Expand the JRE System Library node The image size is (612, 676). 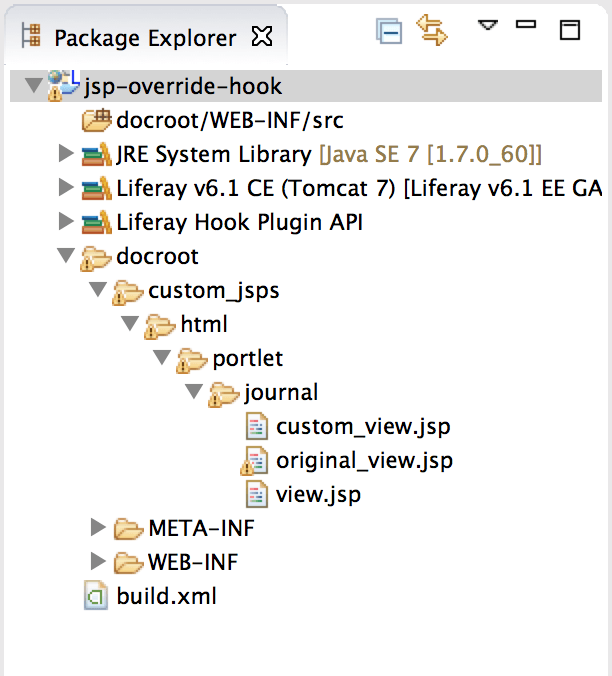coord(66,155)
